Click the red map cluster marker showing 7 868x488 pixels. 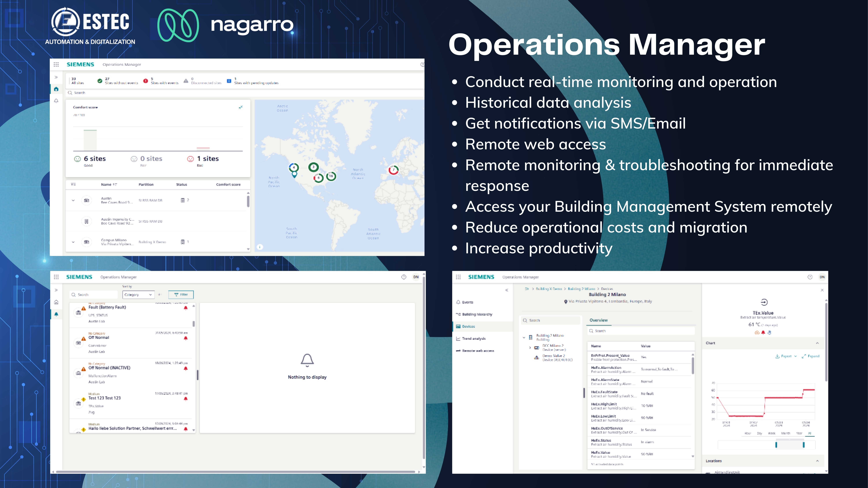click(x=393, y=170)
